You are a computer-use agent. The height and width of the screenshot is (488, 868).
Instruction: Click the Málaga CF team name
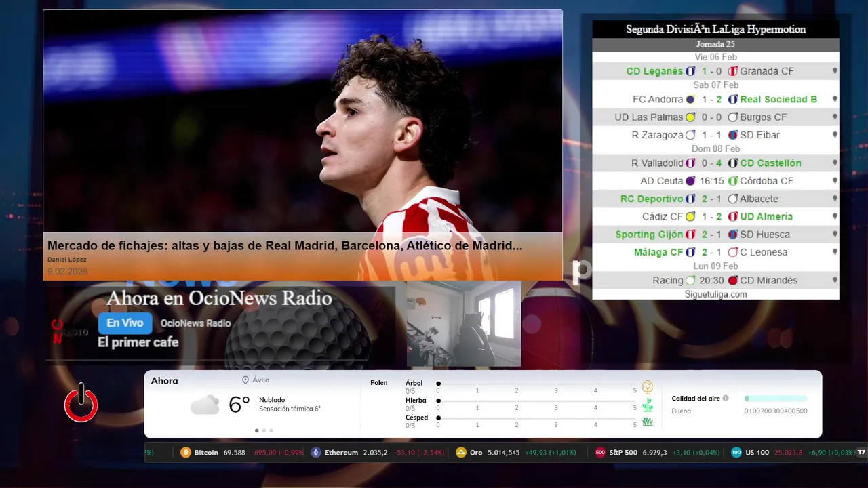pos(658,252)
